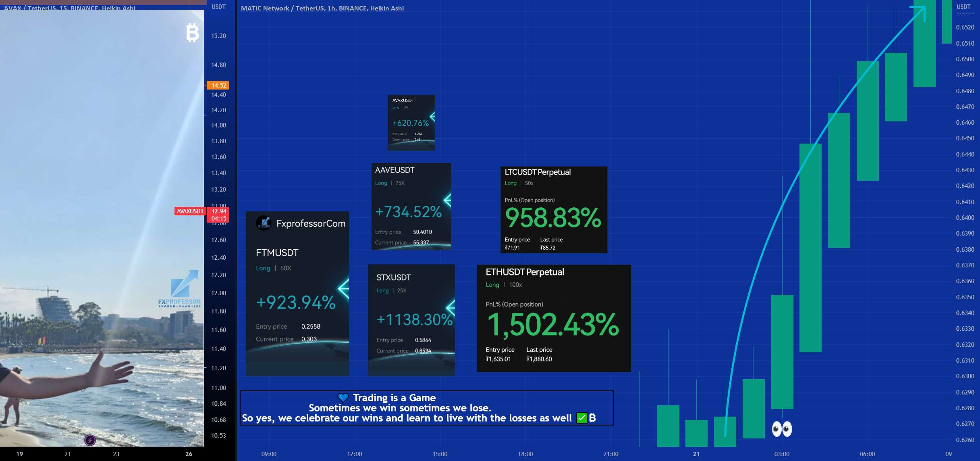
Task: Click the 21:00 label on the time axis
Action: pos(611,454)
